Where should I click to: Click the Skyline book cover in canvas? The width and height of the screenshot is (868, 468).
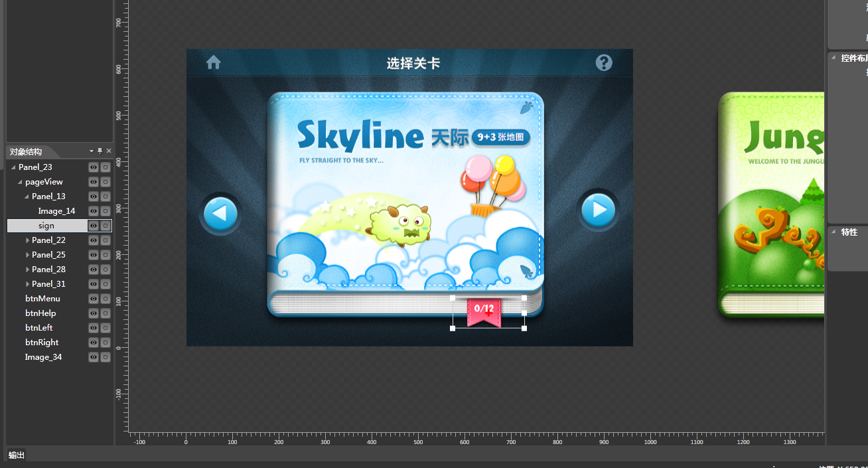tap(405, 204)
